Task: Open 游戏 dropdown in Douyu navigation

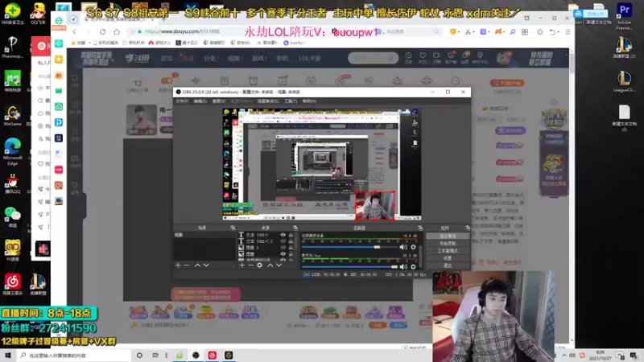Action: (258, 59)
